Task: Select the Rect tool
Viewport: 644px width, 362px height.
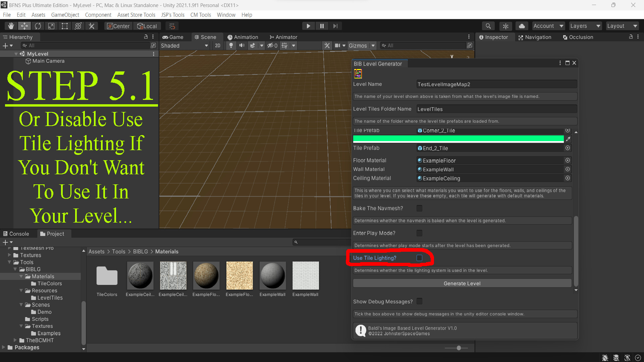Action: pos(64,26)
